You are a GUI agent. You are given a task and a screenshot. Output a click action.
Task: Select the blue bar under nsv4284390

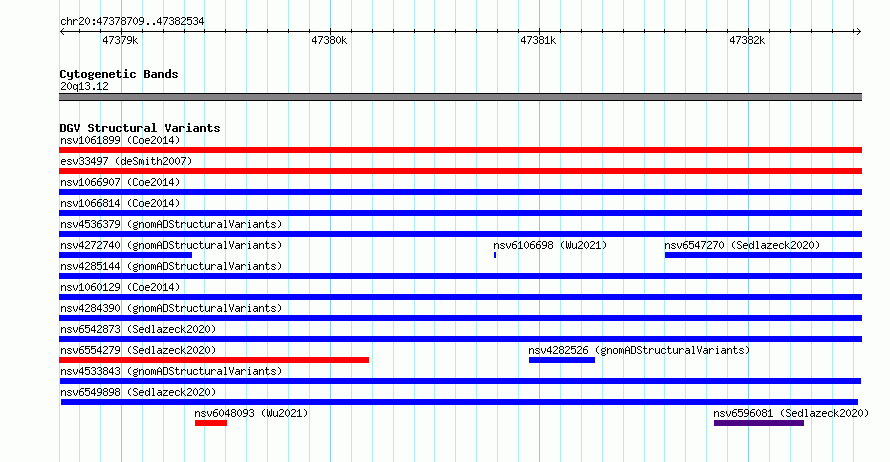pos(460,318)
